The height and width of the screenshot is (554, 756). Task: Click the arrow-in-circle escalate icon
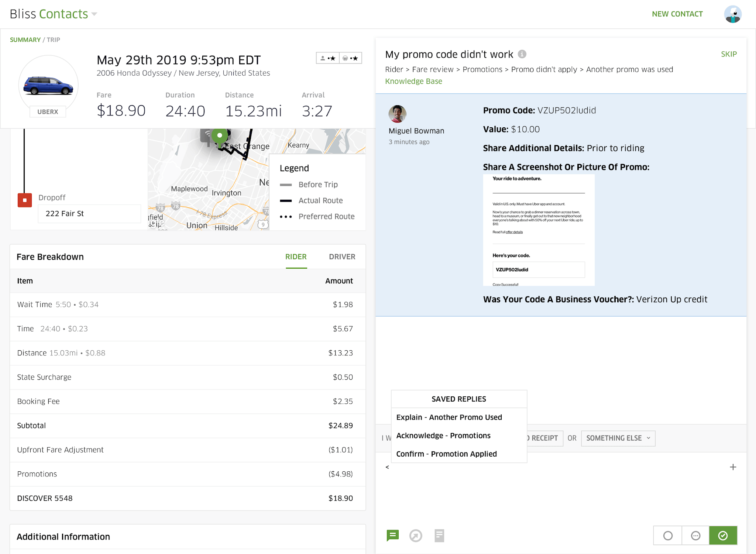pos(416,536)
